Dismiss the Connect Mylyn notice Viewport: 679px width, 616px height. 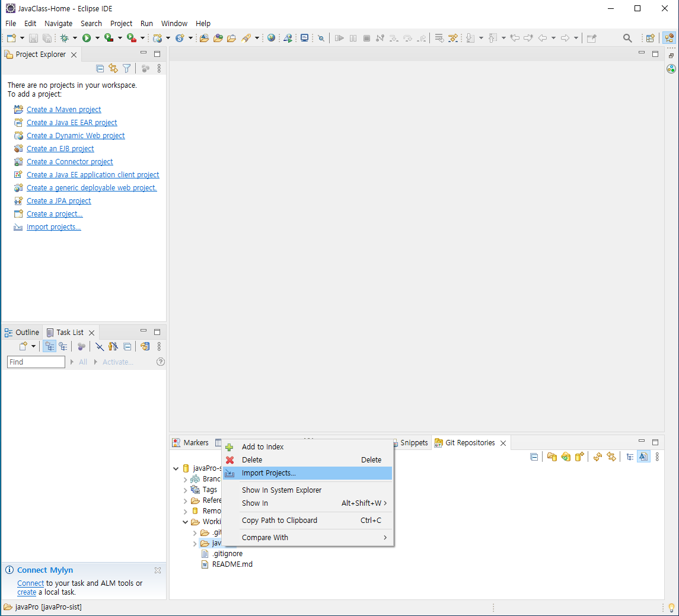point(158,570)
